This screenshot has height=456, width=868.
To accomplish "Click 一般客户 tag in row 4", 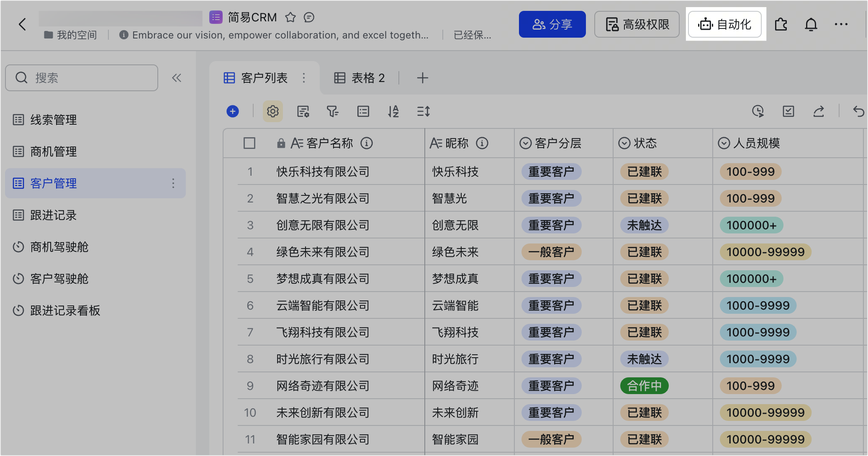I will 551,252.
